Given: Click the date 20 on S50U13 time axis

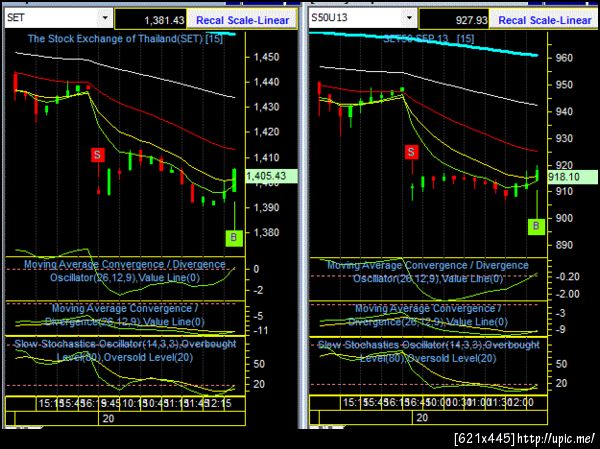Looking at the screenshot, I should [422, 418].
